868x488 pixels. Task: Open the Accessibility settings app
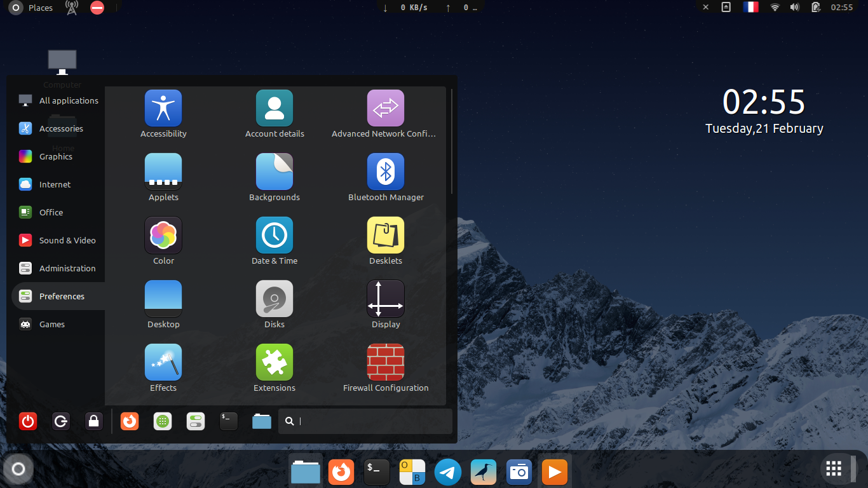coord(163,114)
